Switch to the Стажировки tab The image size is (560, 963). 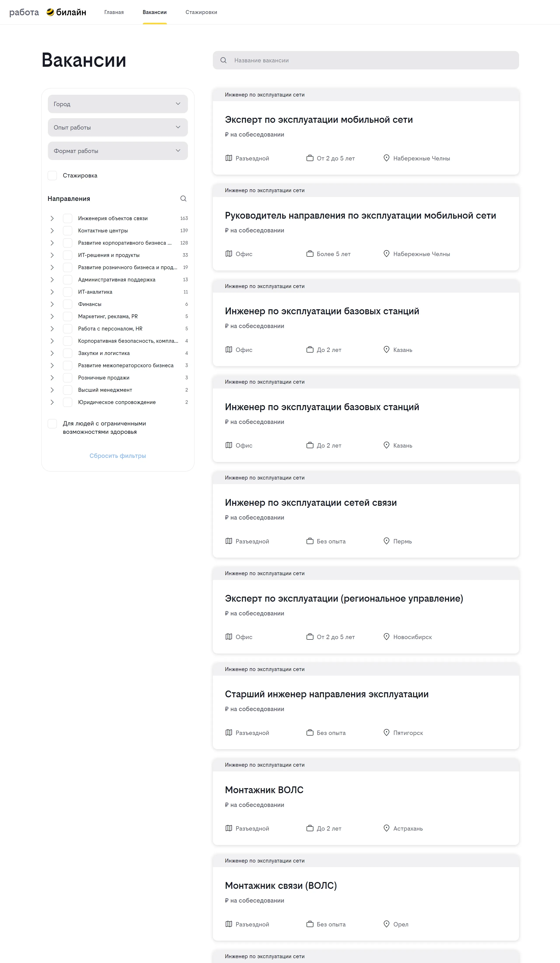pyautogui.click(x=201, y=12)
